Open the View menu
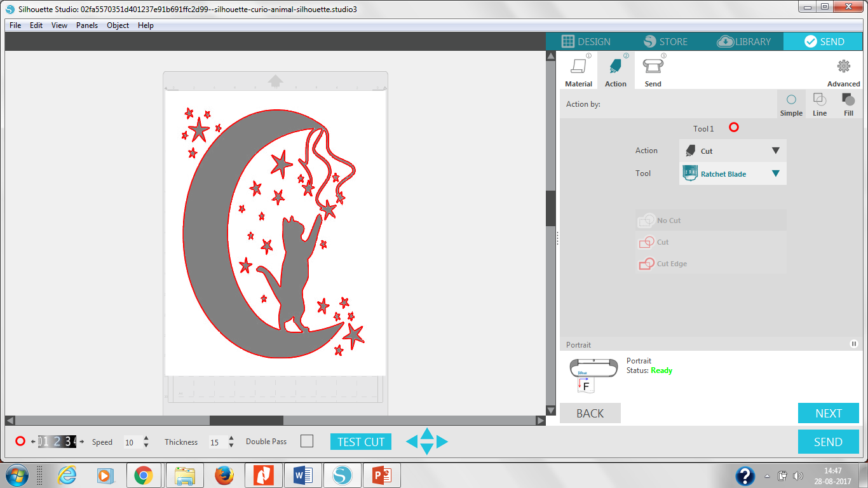868x488 pixels. [x=59, y=25]
